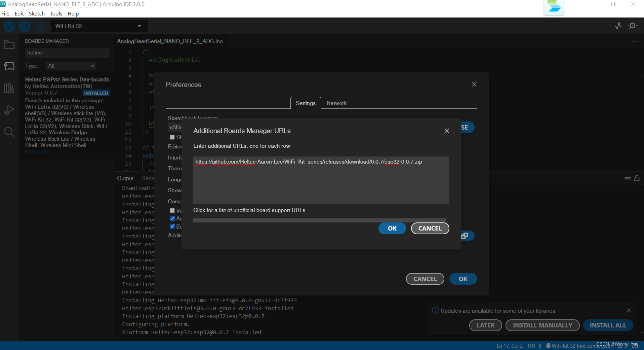
Task: Open the editor ellipsis menu
Action: point(635,41)
